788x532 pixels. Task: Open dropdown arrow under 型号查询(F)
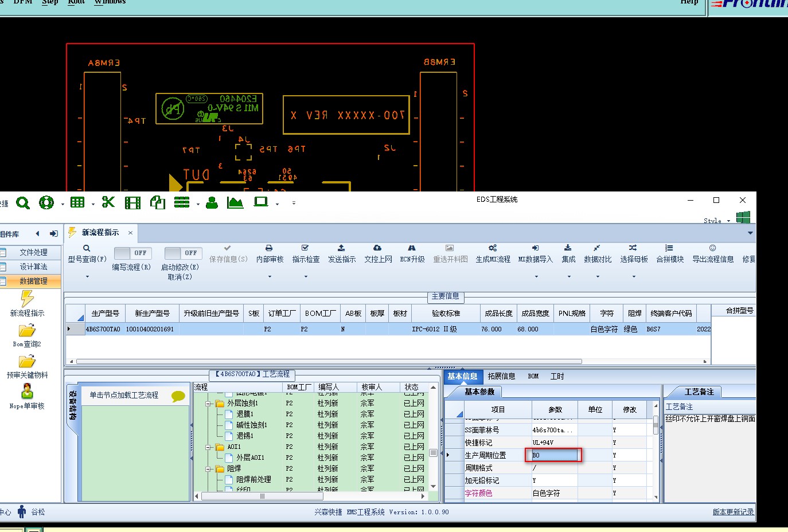point(87,277)
